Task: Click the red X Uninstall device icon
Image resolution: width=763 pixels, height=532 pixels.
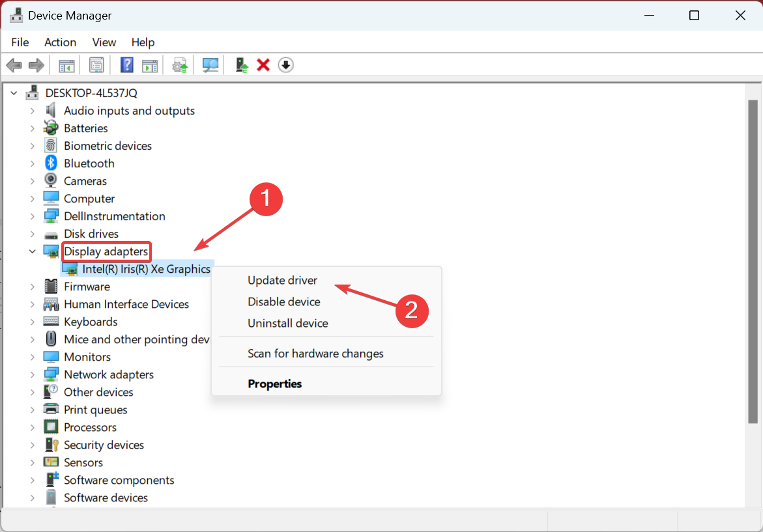Action: tap(263, 64)
